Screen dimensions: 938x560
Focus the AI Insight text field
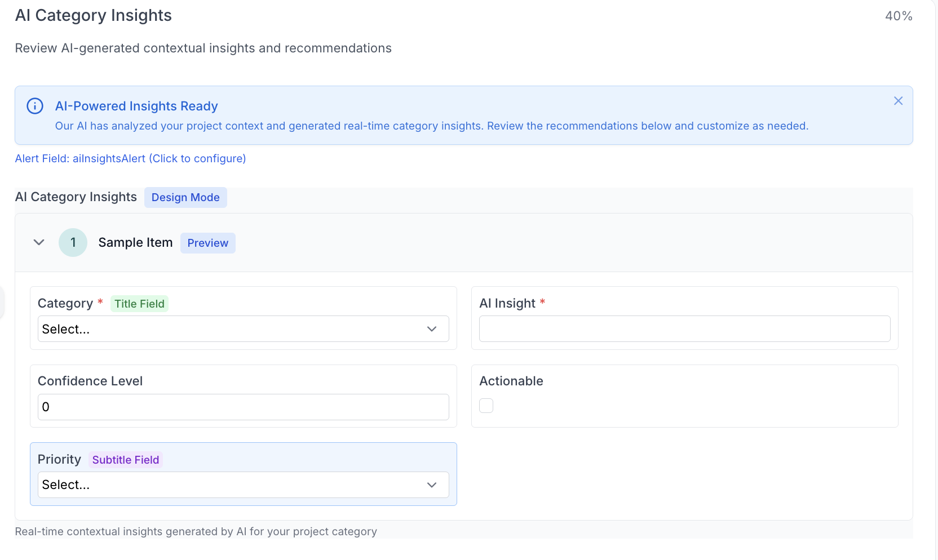(684, 329)
